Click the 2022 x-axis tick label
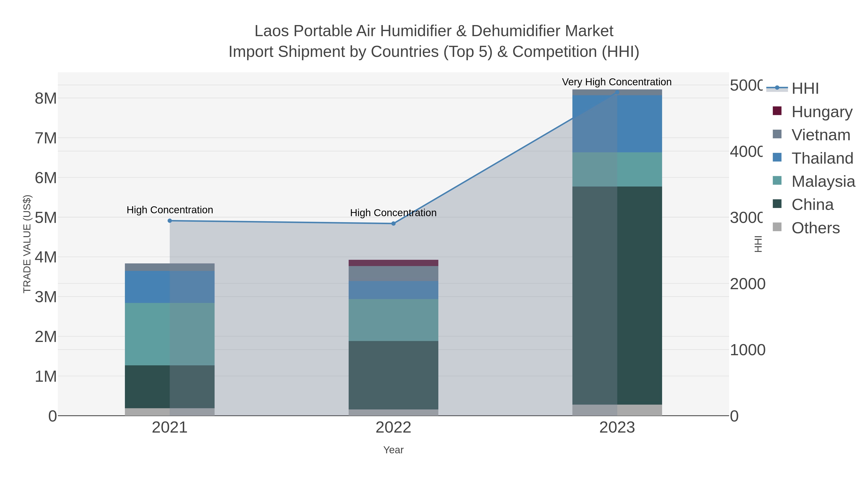 [393, 428]
